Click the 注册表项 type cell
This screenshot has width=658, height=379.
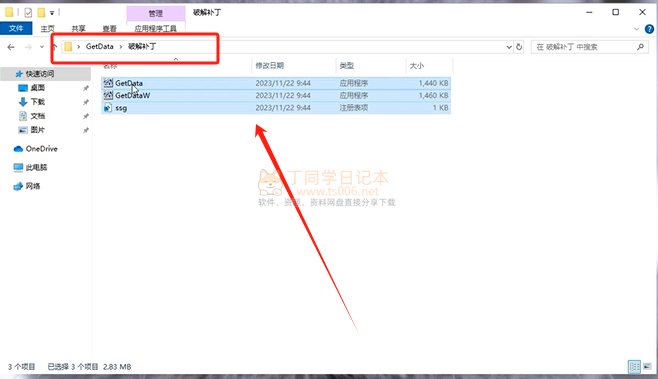click(x=354, y=108)
